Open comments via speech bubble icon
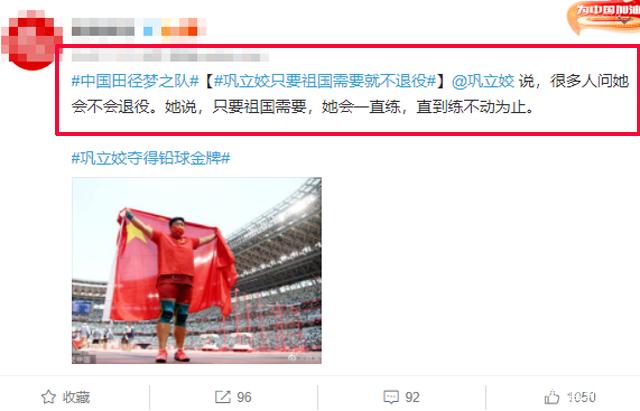Viewport: 640px width, 411px height. (x=391, y=397)
